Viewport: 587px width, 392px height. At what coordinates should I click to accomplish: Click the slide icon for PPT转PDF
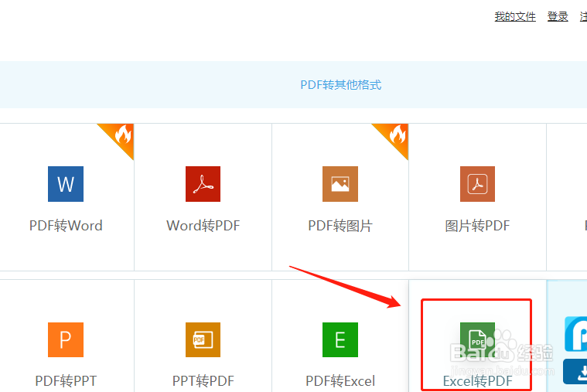coord(203,339)
